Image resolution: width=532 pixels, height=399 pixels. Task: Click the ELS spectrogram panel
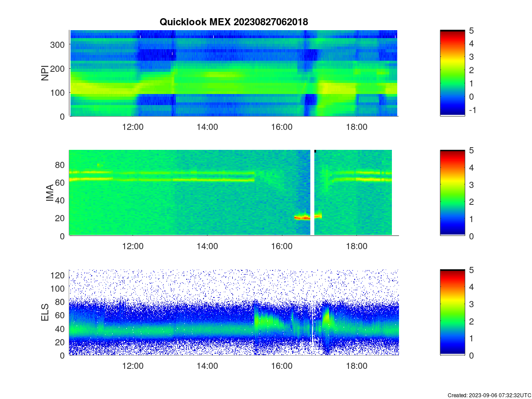pos(234,313)
